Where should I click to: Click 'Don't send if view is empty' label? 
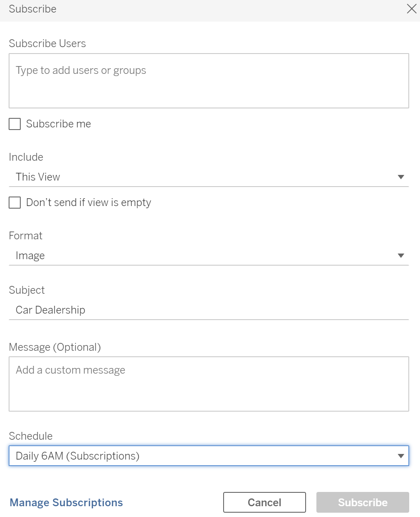(88, 203)
